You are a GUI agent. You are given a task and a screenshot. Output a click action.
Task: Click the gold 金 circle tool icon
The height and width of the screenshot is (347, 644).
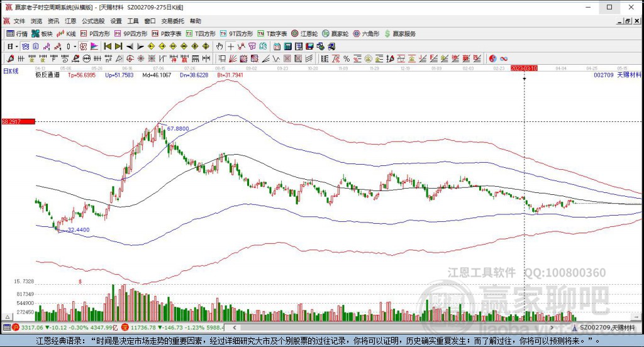point(369,58)
